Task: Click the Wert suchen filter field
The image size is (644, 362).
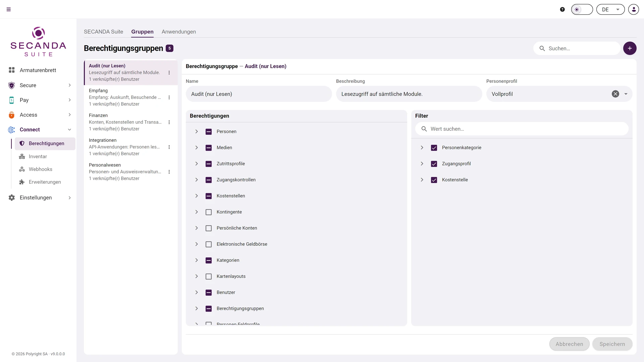Action: pyautogui.click(x=522, y=129)
